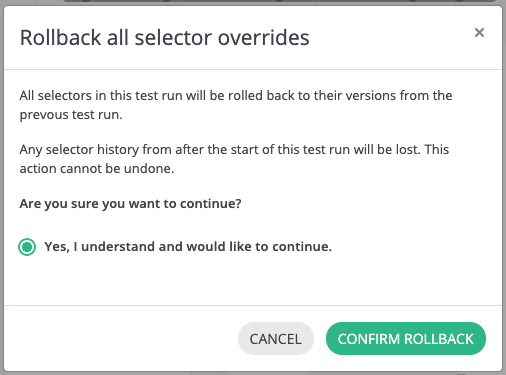Close the rollback dialog with the X icon
This screenshot has height=375, width=506.
pyautogui.click(x=479, y=33)
